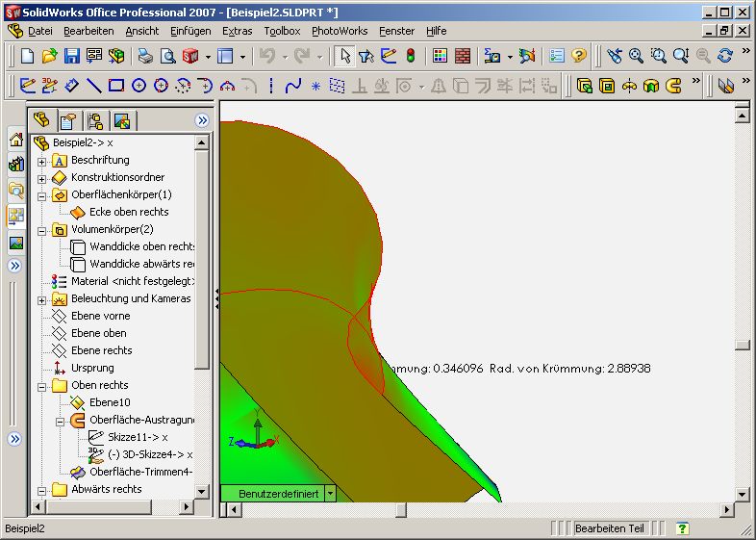Click the Print icon in toolbar
Viewport: 756px width, 540px height.
145,56
